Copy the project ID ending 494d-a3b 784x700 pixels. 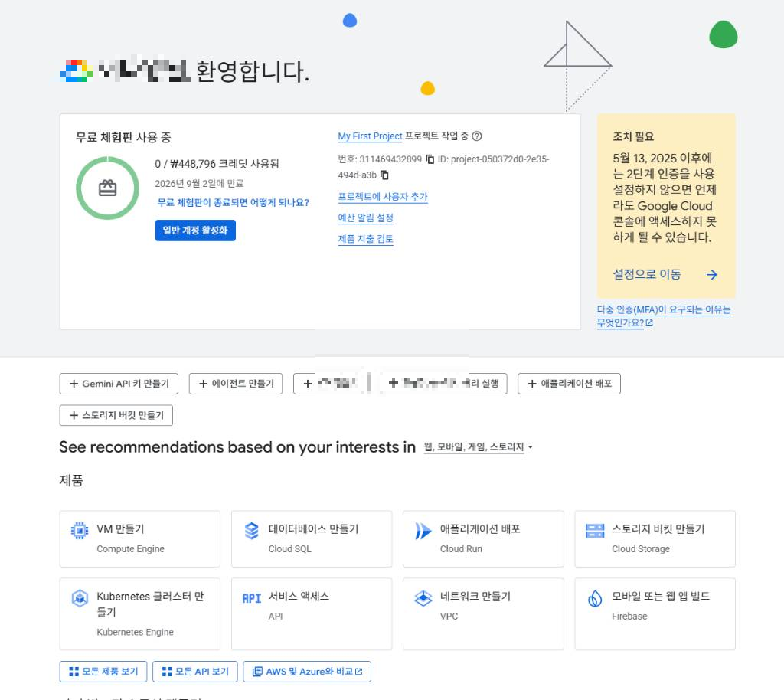[x=384, y=175]
